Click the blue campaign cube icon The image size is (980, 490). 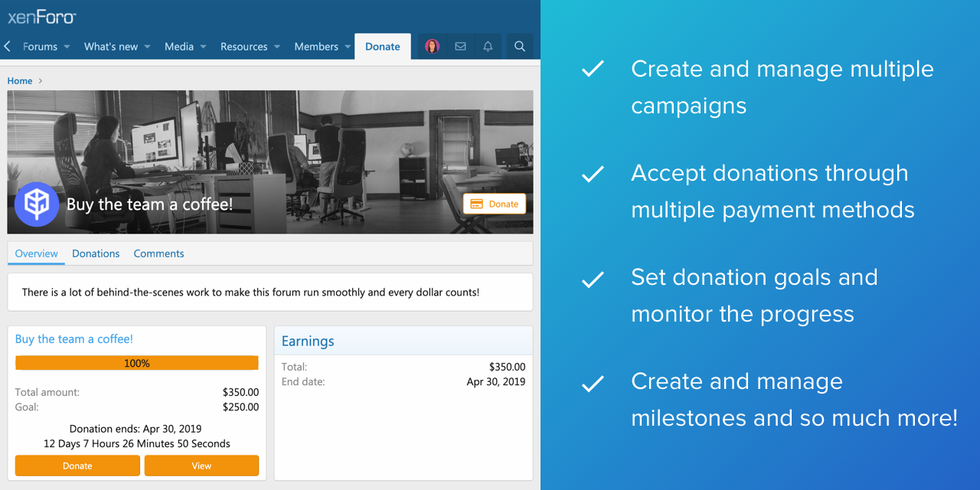pyautogui.click(x=37, y=204)
